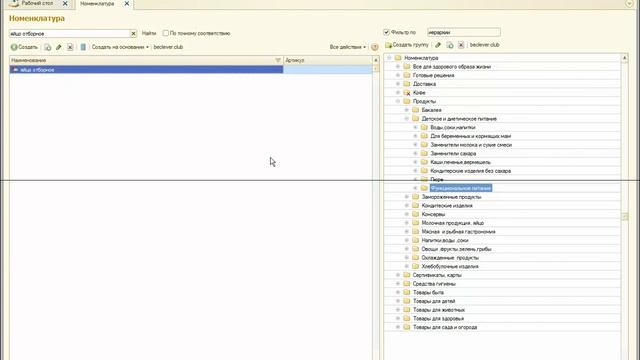Close the Номенклатура tab
Screen dimensions: 640x360
pyautogui.click(x=127, y=3)
